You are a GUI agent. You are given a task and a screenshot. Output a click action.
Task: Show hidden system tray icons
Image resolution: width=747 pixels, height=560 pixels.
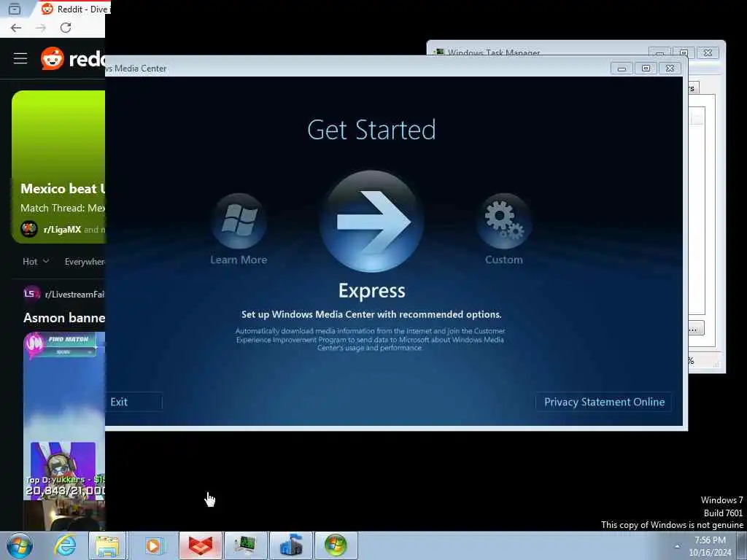(677, 546)
